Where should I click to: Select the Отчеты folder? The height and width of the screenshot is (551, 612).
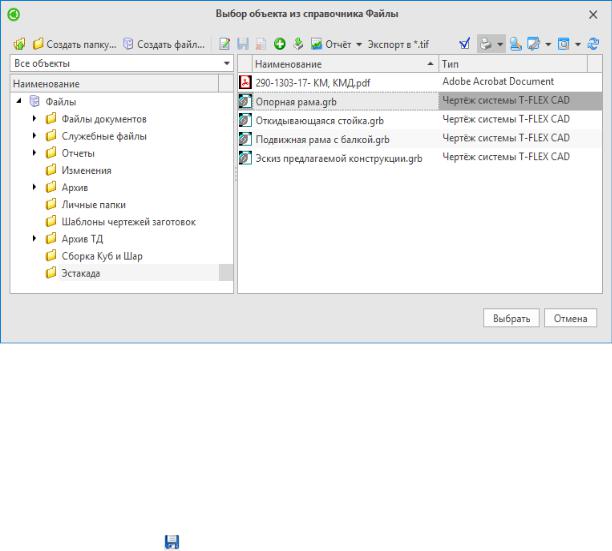point(78,153)
